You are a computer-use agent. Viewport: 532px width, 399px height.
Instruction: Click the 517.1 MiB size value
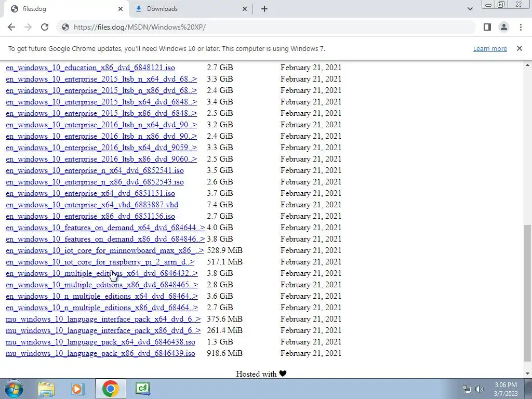click(224, 262)
